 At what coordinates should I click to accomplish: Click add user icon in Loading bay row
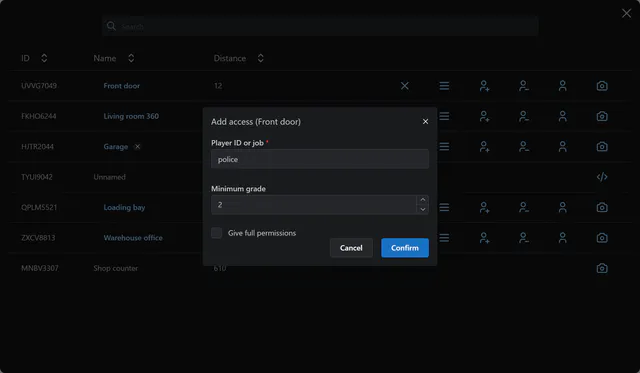tap(484, 207)
